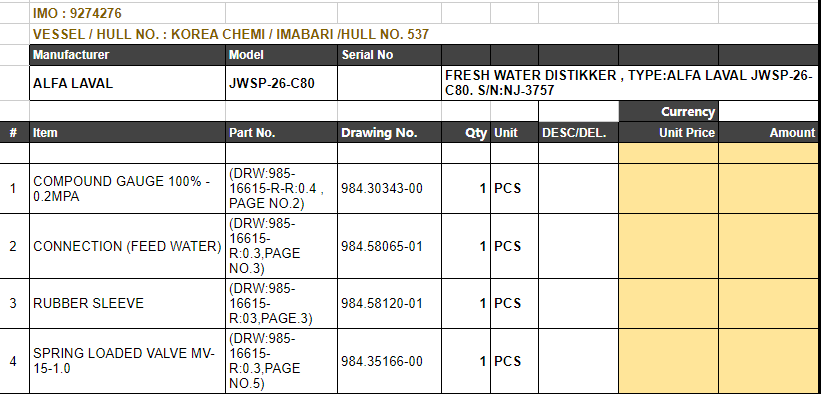The image size is (823, 394).
Task: Click the Unit Price cell for COMPOUND GAUGE
Action: coord(669,188)
